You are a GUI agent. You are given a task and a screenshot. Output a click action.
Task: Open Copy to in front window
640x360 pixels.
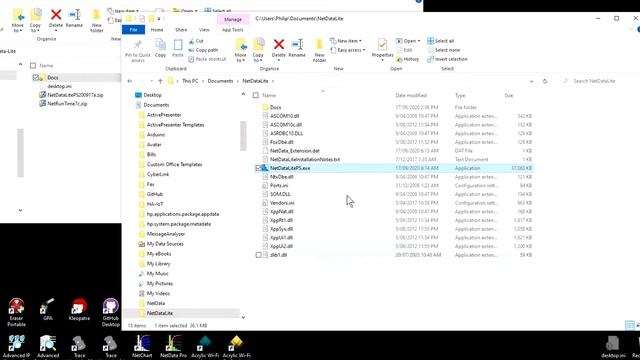[258, 50]
